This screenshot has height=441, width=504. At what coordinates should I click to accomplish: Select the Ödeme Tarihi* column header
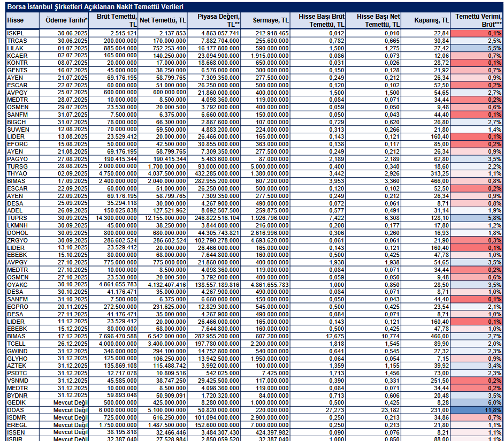coord(64,20)
